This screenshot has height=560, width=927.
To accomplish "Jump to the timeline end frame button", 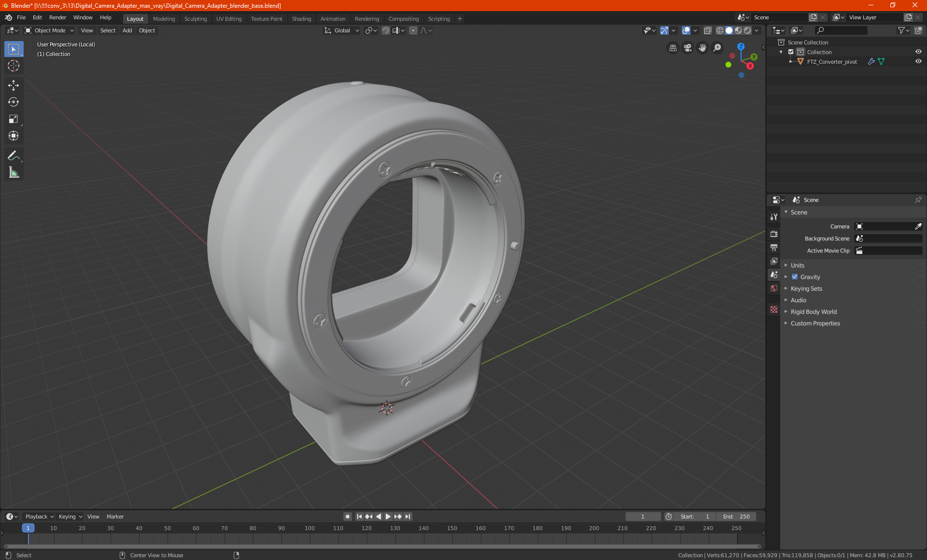I will pos(408,517).
